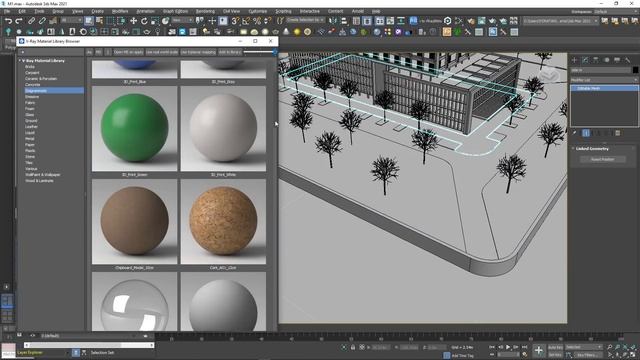Open the Create tab plus icon in command panel

[574, 60]
